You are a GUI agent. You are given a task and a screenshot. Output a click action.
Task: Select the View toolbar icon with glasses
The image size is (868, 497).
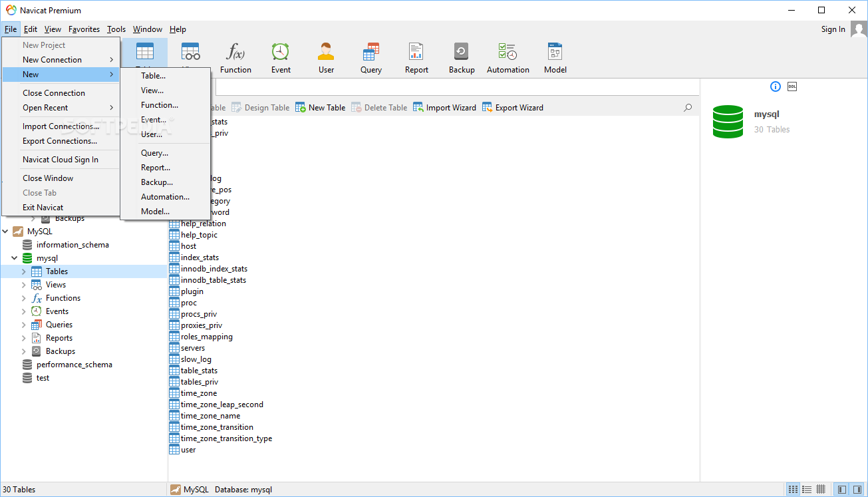[190, 52]
